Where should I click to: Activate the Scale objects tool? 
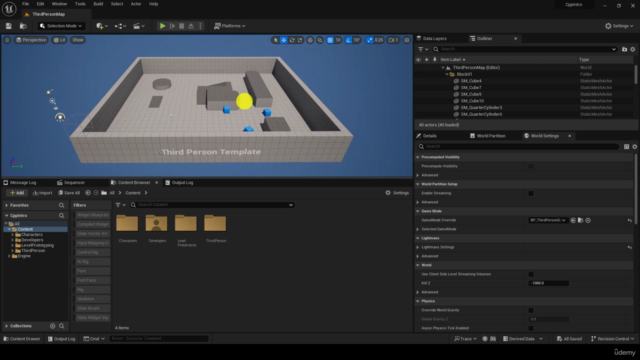click(300, 40)
